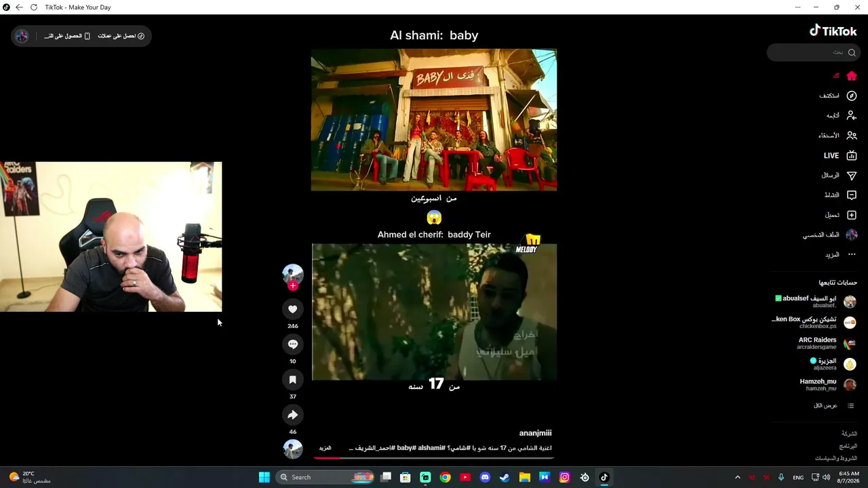
Task: Open the More three-dots menu
Action: 852,255
